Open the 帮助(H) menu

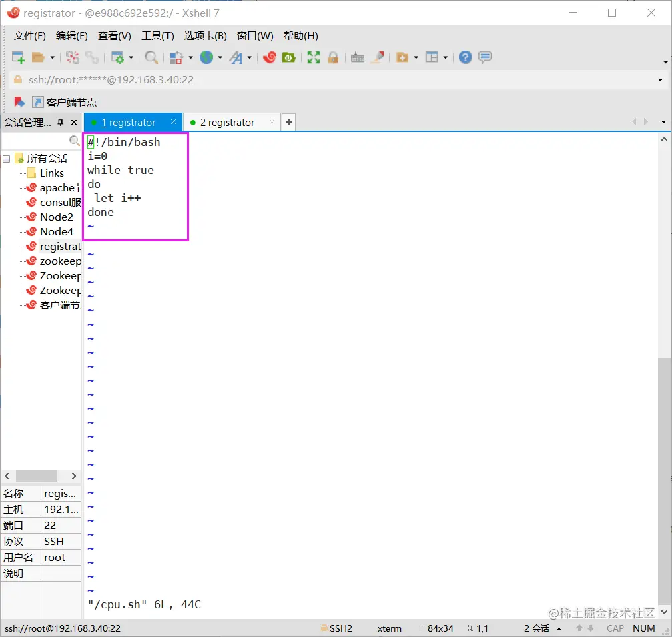(301, 36)
